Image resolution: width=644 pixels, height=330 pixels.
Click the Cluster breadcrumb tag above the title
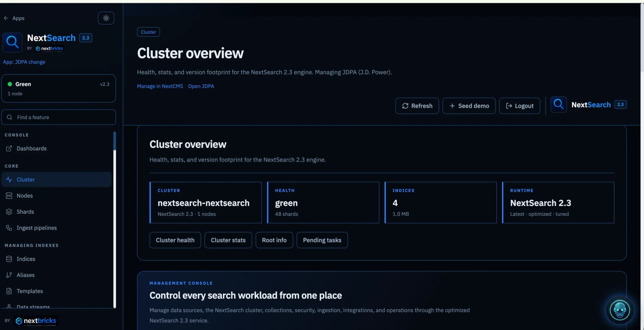148,32
